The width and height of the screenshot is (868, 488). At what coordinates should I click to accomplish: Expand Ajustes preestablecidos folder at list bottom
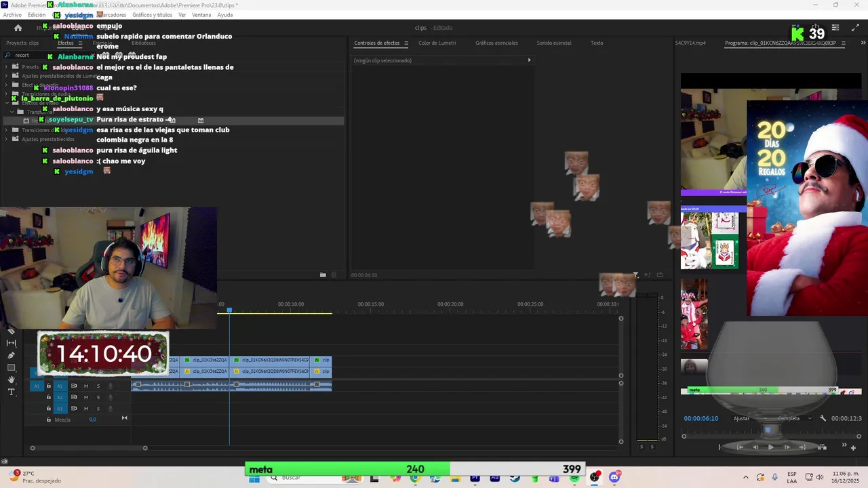coord(7,139)
